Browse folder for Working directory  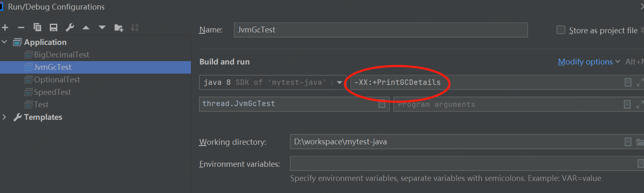tap(640, 142)
